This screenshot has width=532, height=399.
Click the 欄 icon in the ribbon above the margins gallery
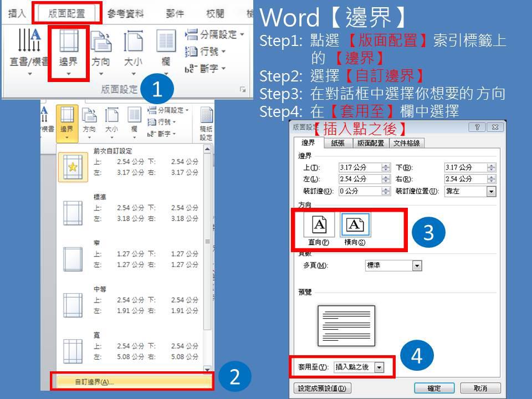pos(134,115)
